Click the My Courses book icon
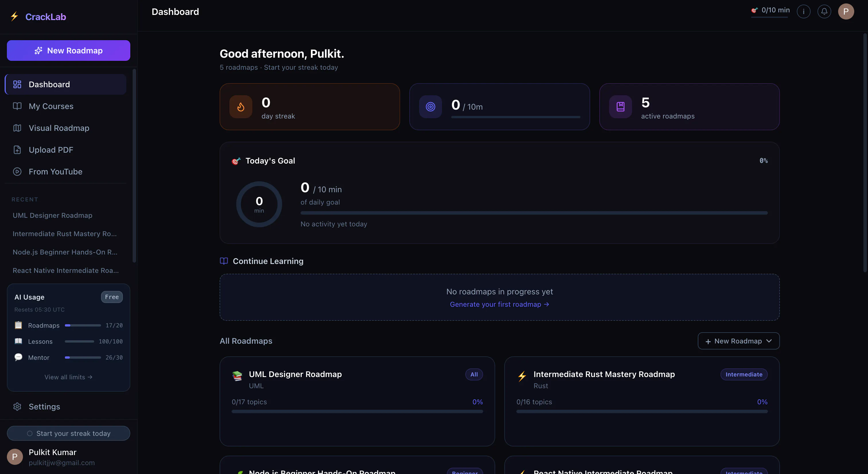 (x=17, y=106)
